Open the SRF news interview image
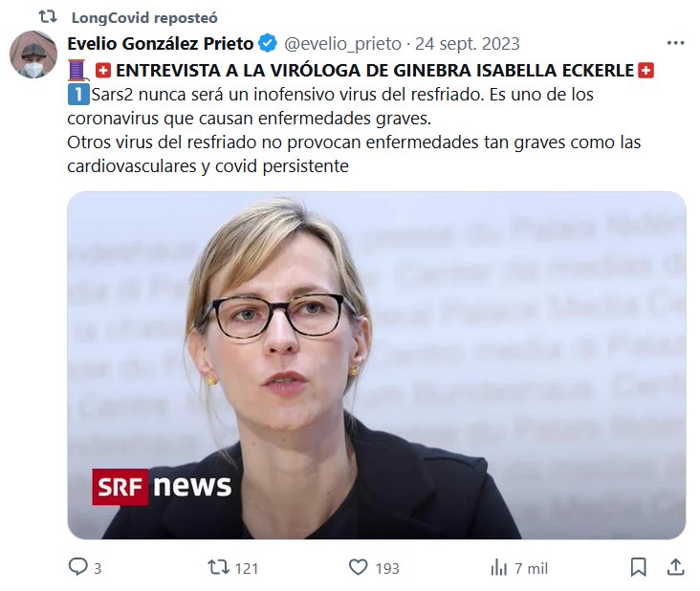 (377, 365)
